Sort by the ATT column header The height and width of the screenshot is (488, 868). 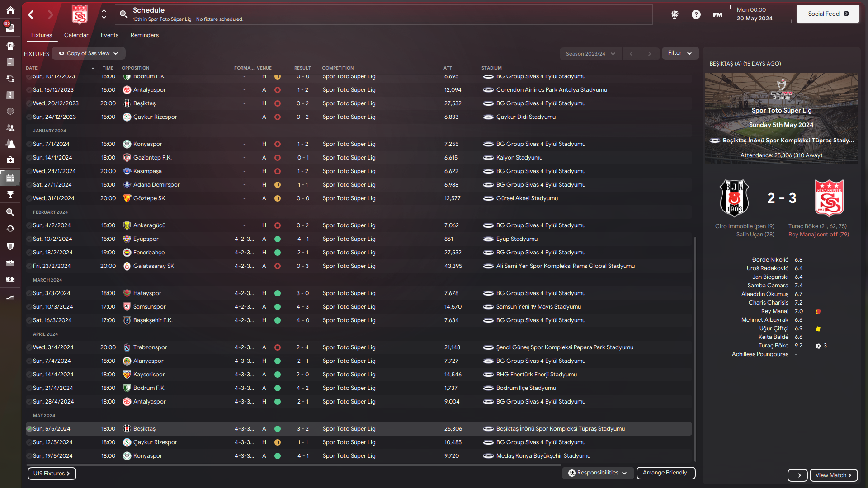pos(448,68)
